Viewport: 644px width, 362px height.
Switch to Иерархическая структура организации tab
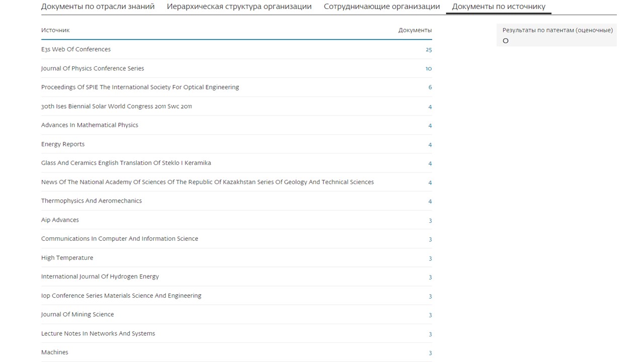tap(239, 7)
